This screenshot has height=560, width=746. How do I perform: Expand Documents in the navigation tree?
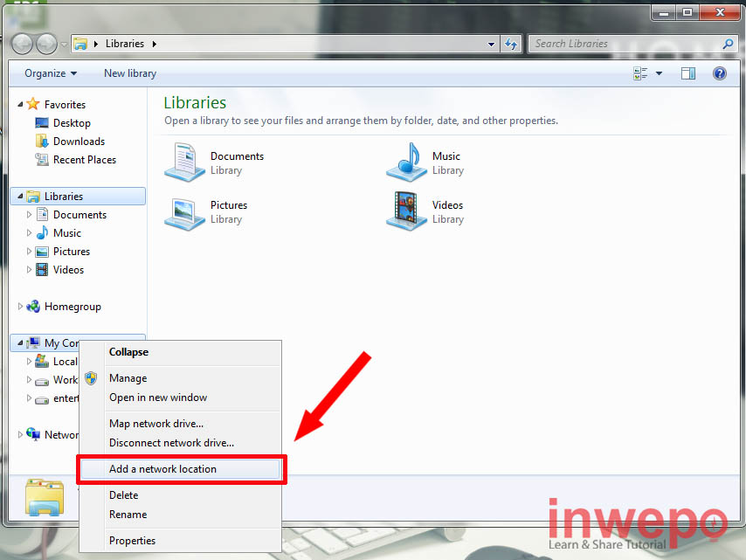tap(29, 215)
